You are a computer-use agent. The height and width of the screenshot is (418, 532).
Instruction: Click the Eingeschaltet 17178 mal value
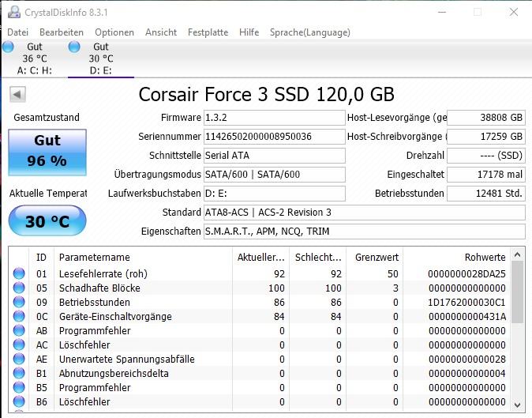click(x=486, y=175)
